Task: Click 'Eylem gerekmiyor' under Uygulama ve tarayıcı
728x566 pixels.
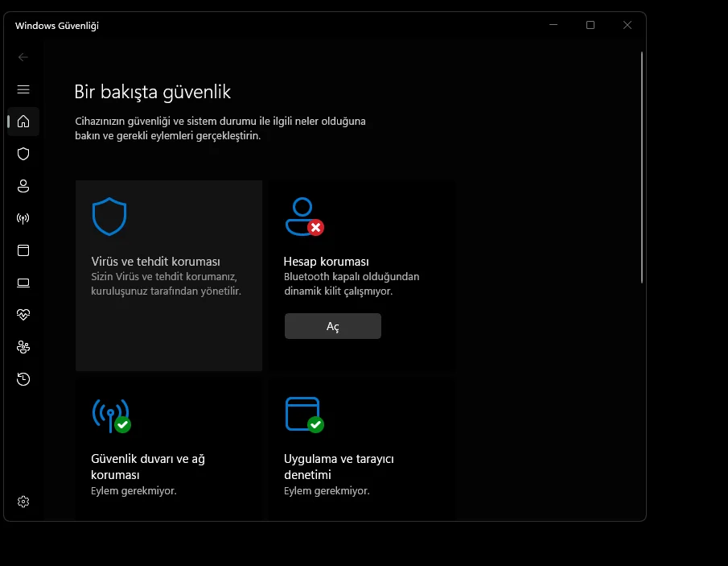Action: click(327, 491)
